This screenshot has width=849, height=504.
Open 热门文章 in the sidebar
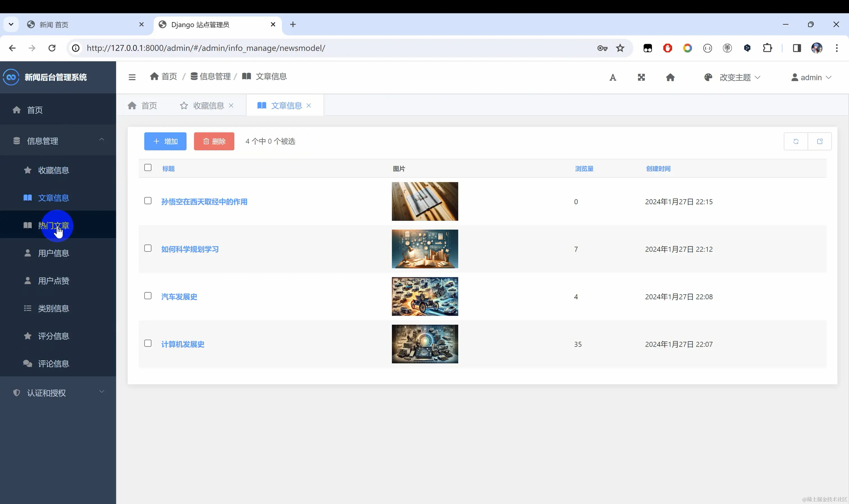tap(53, 226)
